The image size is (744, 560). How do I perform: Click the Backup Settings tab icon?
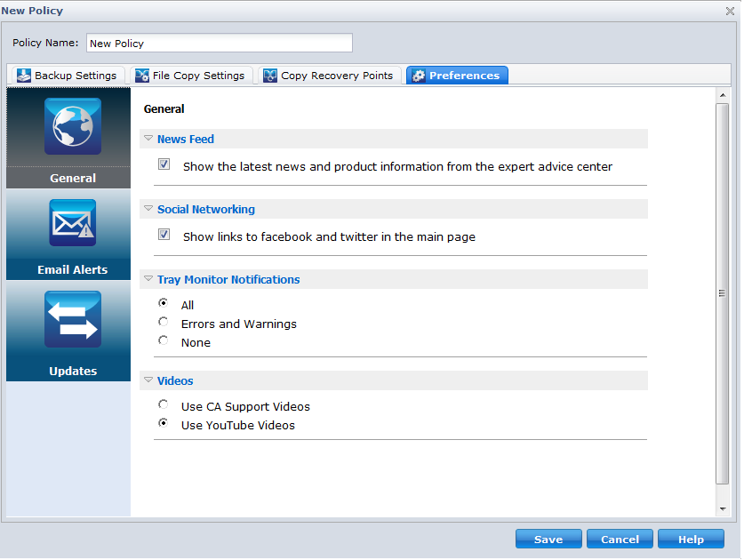point(24,76)
